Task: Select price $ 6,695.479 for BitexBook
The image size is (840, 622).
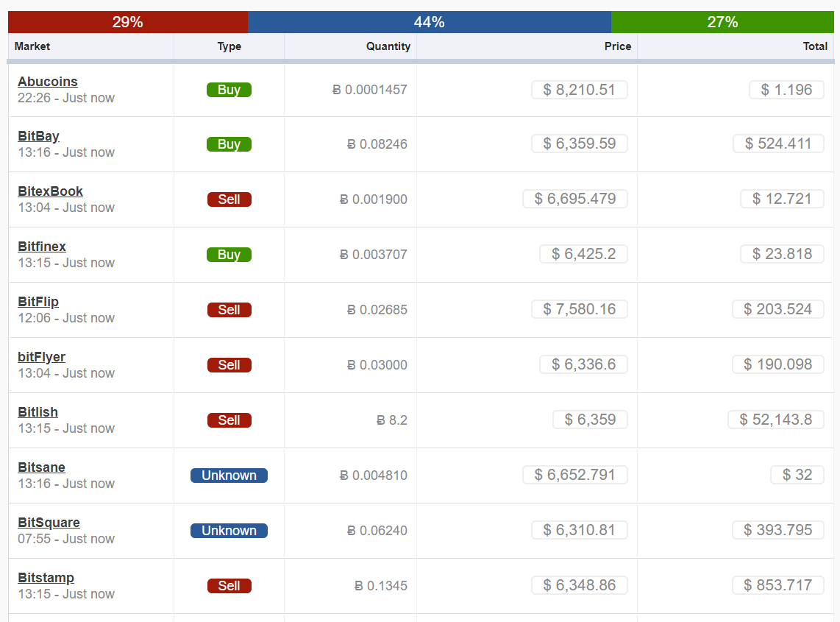Action: [x=574, y=199]
